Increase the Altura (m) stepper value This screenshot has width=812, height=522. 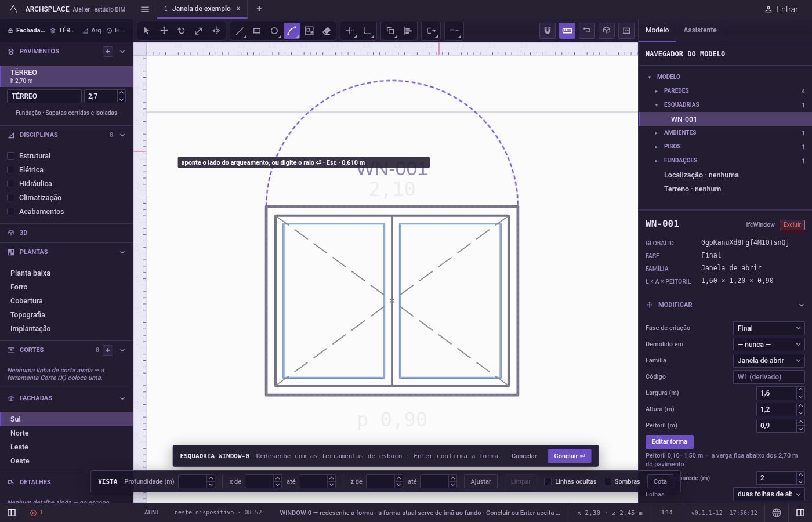click(801, 406)
